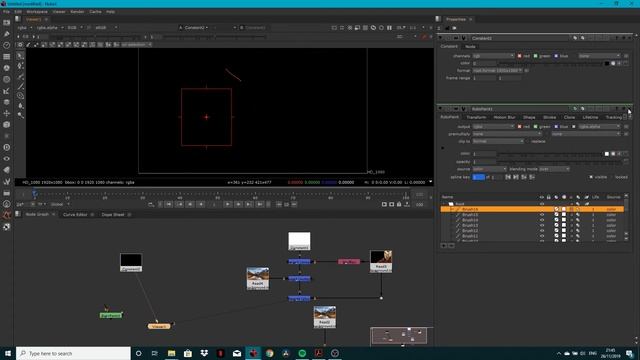Open the Color nodes icon
640x360 pixels.
(x=7, y=68)
